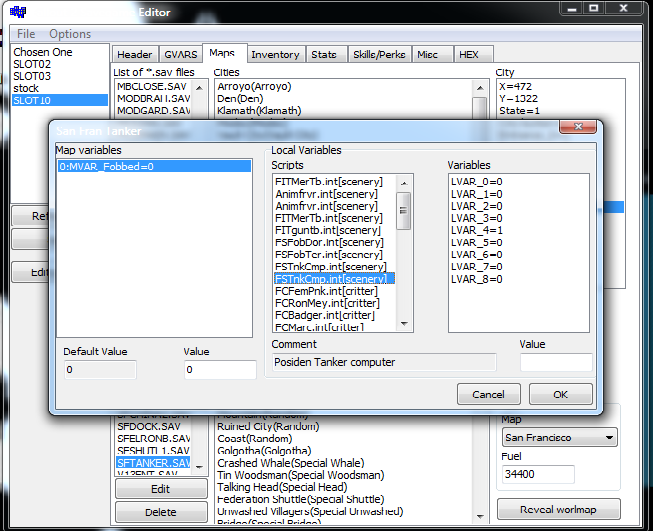Select MBCLOSE.SAV file

pos(152,87)
